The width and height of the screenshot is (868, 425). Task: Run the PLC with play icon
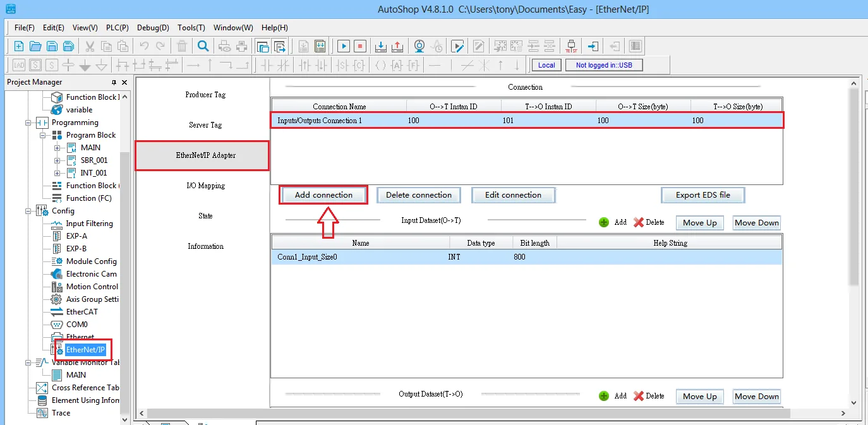click(x=343, y=46)
